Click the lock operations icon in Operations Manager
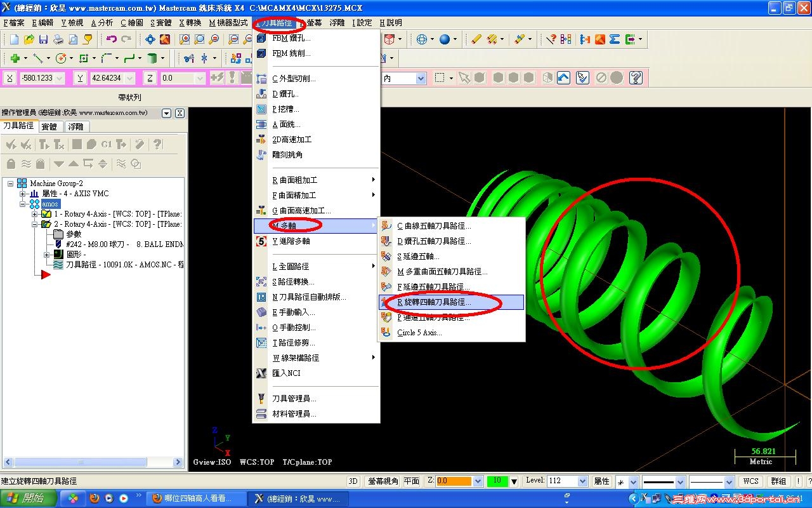 (11, 164)
